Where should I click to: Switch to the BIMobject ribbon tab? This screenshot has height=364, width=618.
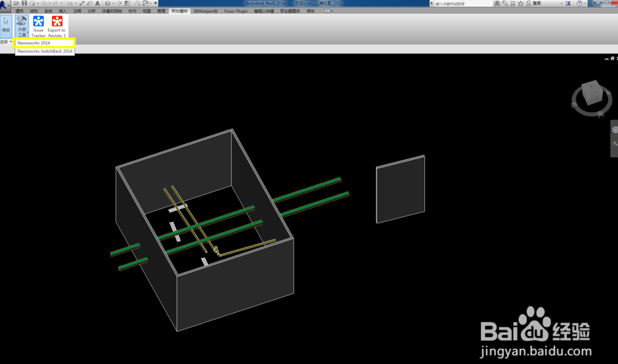tap(206, 11)
